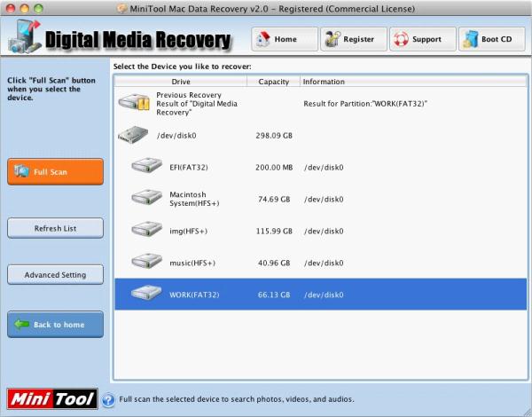
Task: Start the Full Scan
Action: [55, 171]
